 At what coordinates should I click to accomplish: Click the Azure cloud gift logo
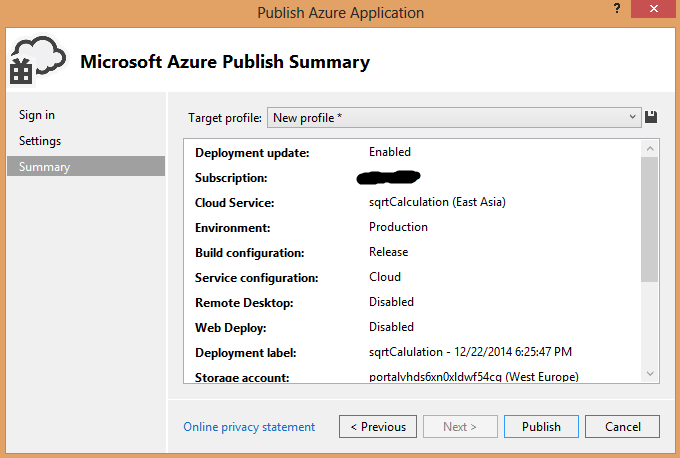click(36, 62)
